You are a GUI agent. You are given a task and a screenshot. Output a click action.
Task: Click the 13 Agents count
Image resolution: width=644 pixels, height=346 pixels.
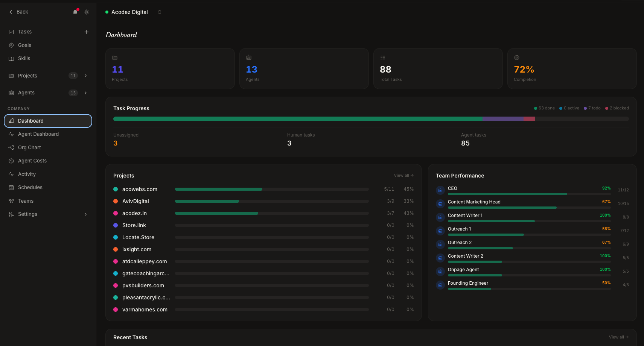[251, 70]
